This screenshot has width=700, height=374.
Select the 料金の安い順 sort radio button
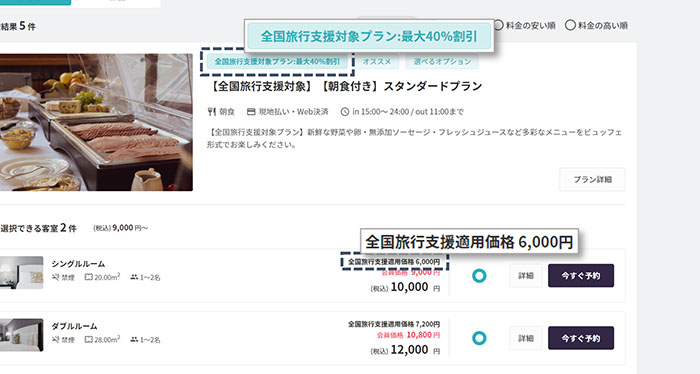499,25
